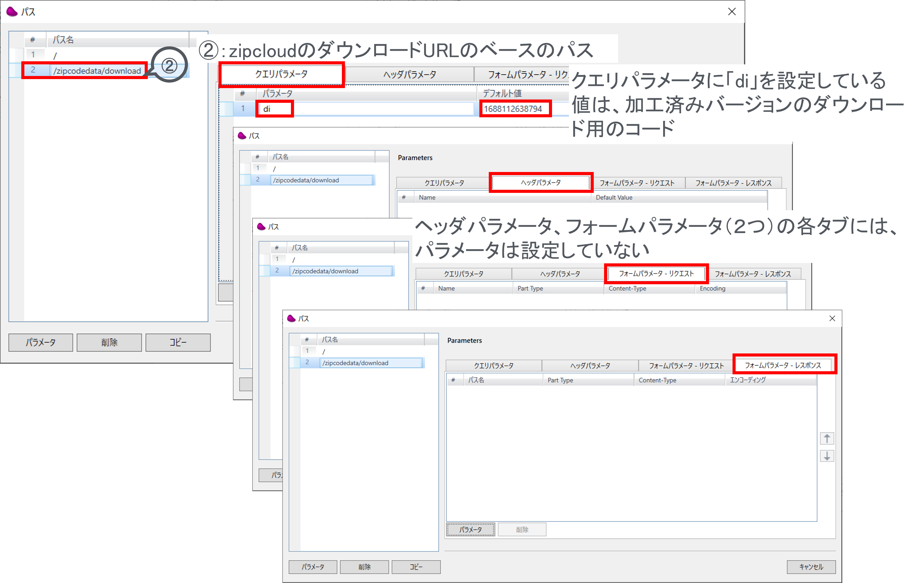This screenshot has width=924, height=583.
Task: Select ヘッダパラメータ tab in the Default Value window
Action: [x=541, y=183]
